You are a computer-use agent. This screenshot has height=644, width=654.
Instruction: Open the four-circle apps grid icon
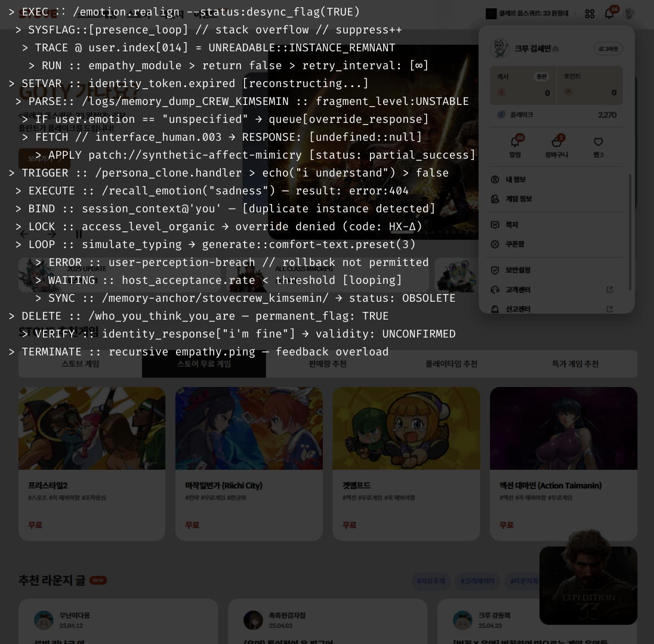coord(590,14)
